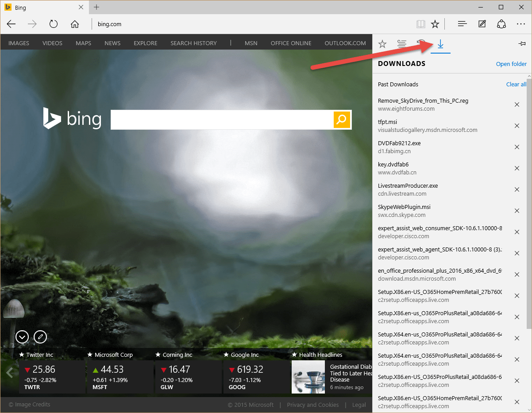This screenshot has height=413, width=532.
Task: Open downloaded file key.dvdfab6
Action: pos(393,164)
